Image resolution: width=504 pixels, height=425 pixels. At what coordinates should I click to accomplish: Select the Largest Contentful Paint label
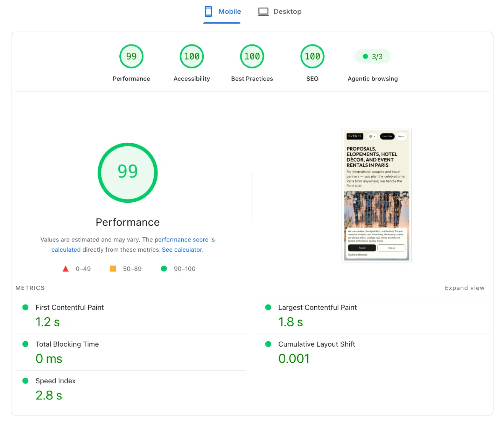[x=317, y=307]
